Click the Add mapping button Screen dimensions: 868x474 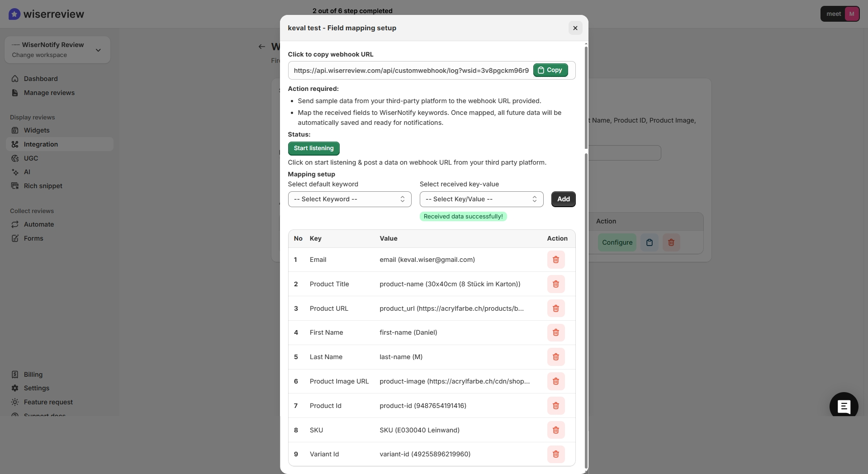(563, 199)
